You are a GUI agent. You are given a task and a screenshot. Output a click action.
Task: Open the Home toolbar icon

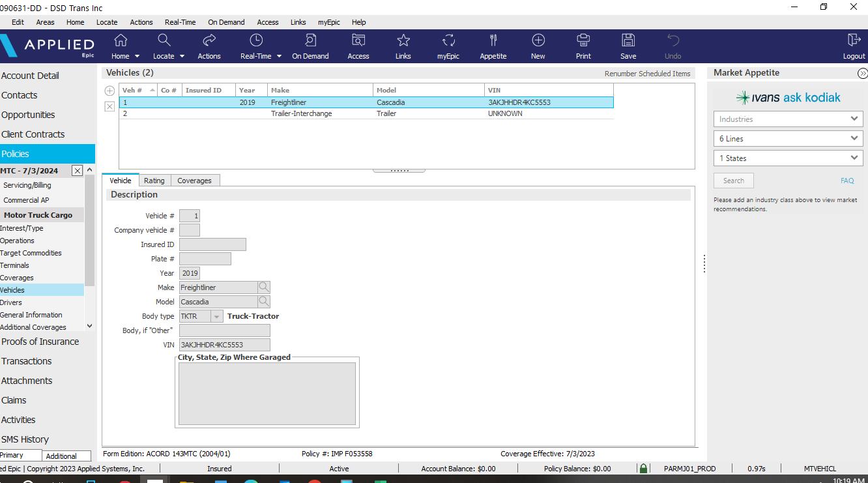coord(121,40)
